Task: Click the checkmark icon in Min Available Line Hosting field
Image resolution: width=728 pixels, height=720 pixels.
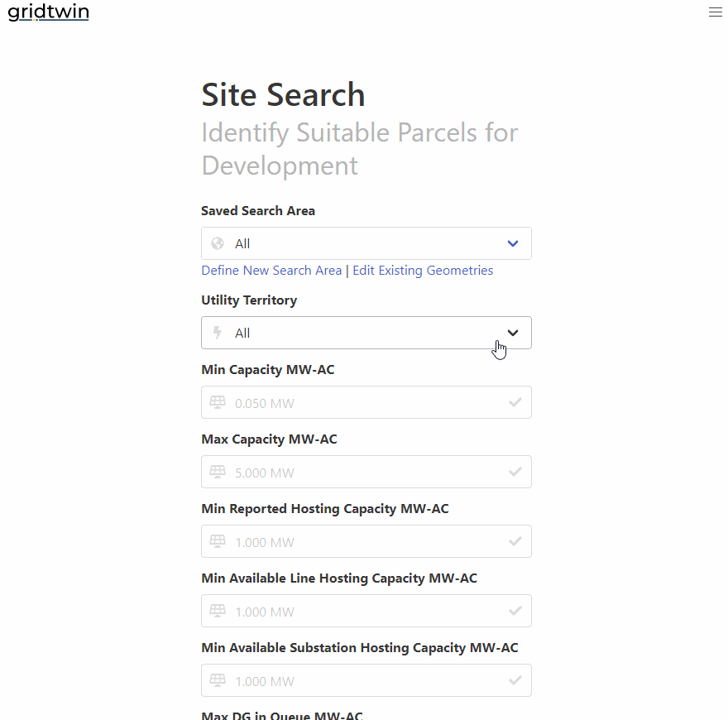Action: click(x=515, y=611)
